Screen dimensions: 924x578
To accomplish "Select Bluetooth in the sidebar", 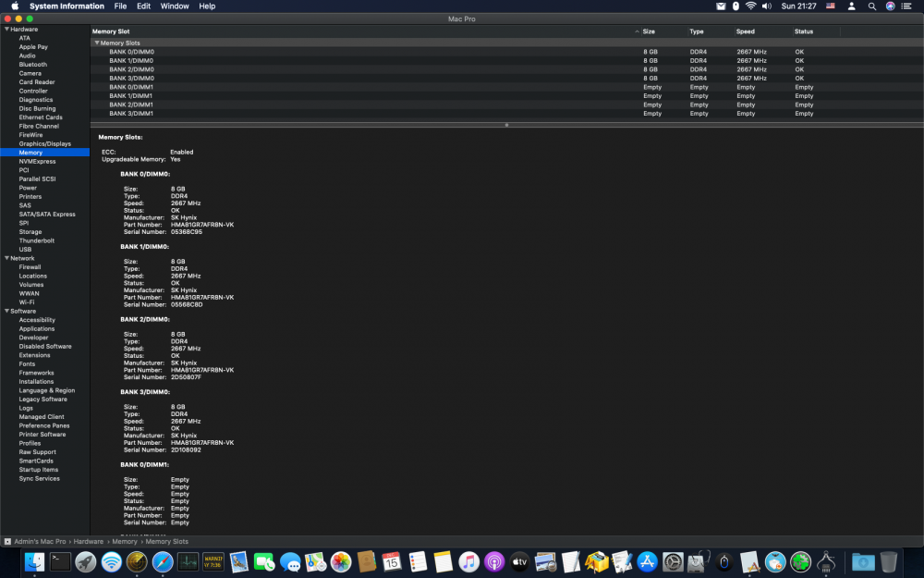I will click(x=32, y=65).
